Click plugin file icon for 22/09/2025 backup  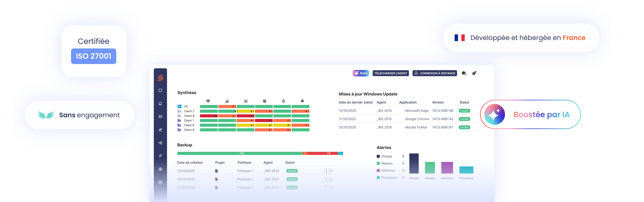[217, 187]
